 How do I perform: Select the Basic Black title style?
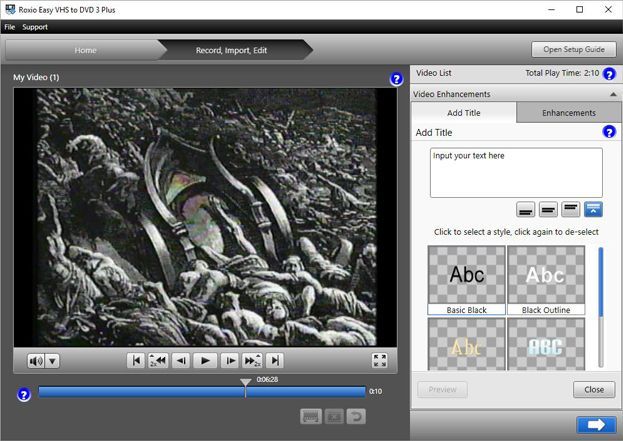[466, 280]
